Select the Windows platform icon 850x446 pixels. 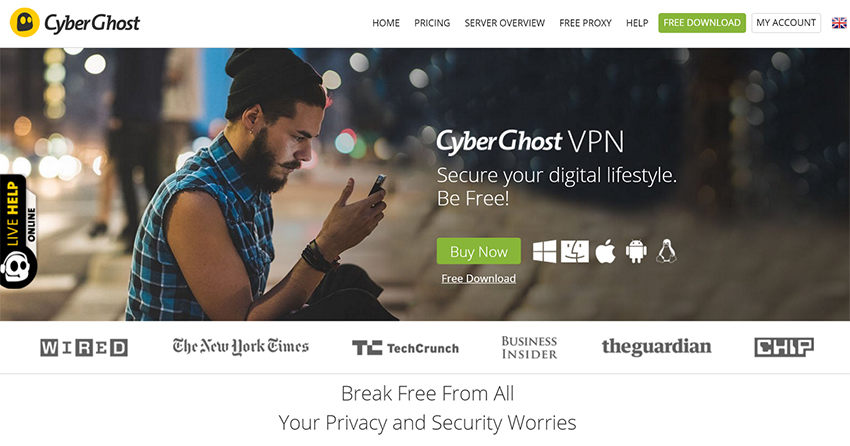544,251
